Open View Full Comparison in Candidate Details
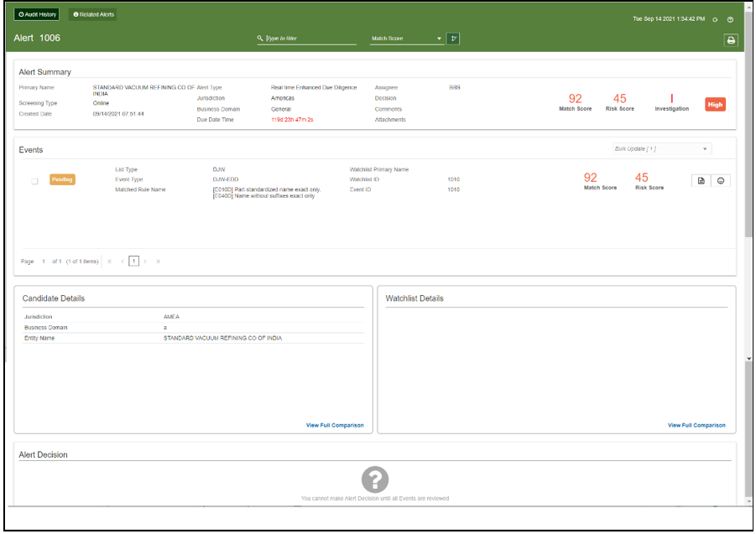Image resolution: width=756 pixels, height=534 pixels. click(335, 425)
